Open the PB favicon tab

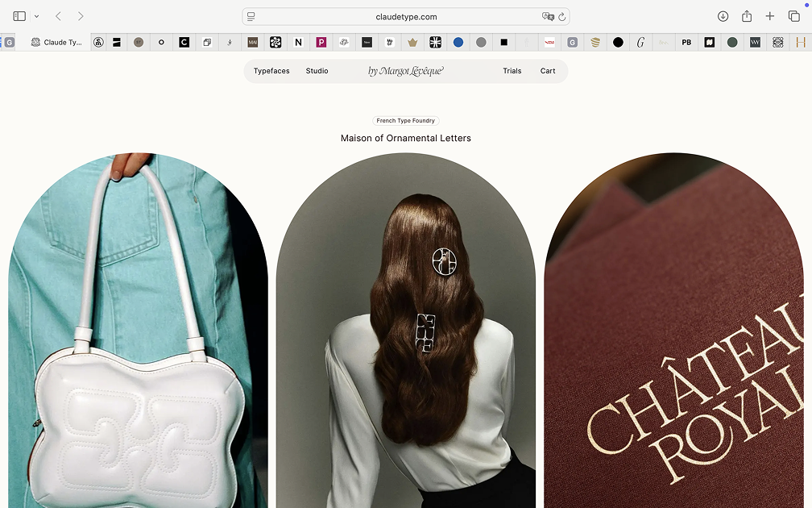pyautogui.click(x=686, y=43)
